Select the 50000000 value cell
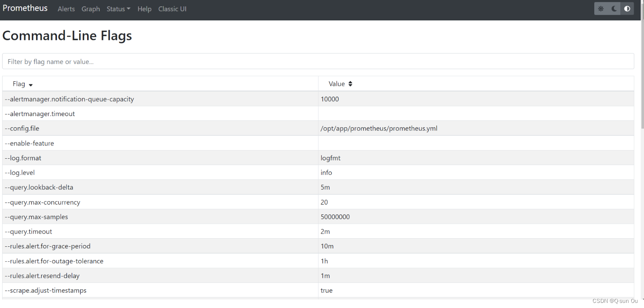Image resolution: width=644 pixels, height=308 pixels. (476, 217)
